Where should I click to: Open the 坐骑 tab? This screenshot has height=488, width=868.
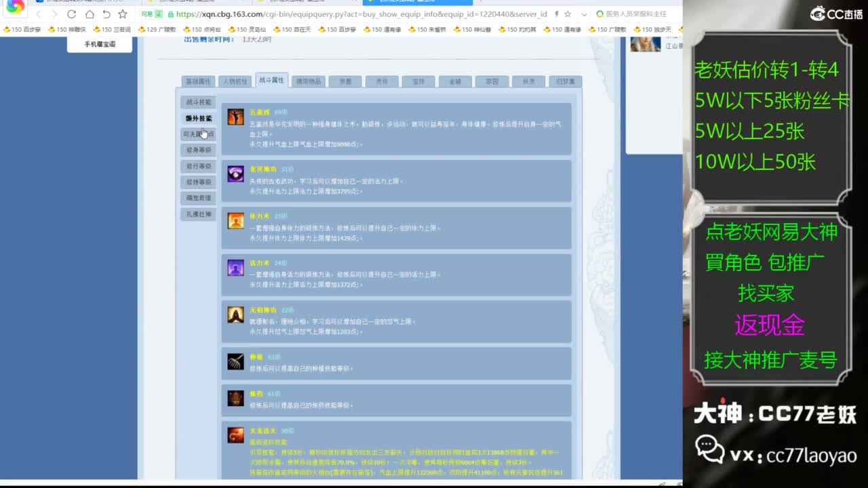coord(455,81)
